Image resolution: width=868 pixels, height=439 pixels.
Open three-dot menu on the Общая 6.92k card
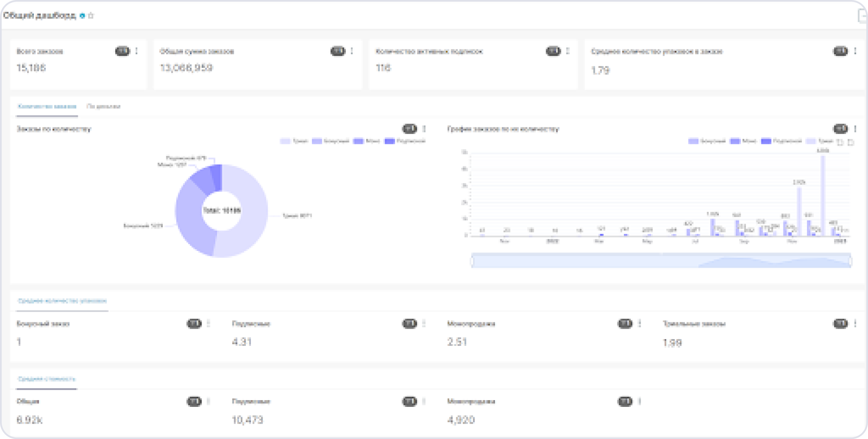click(208, 401)
